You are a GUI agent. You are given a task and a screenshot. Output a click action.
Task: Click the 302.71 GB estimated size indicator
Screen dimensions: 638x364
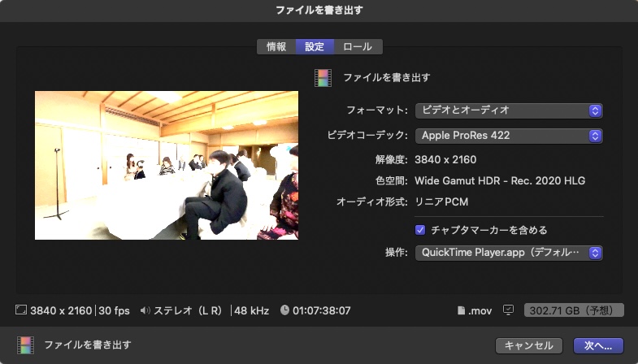coord(574,310)
